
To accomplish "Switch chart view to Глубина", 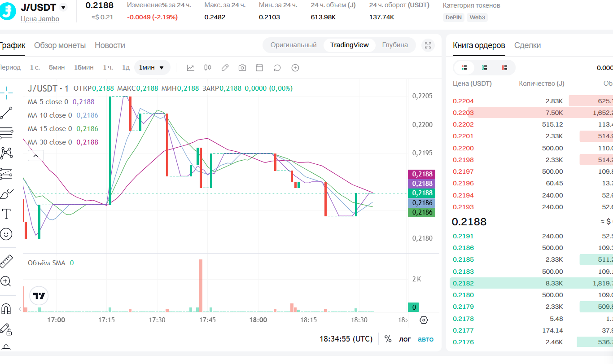I will (x=395, y=45).
